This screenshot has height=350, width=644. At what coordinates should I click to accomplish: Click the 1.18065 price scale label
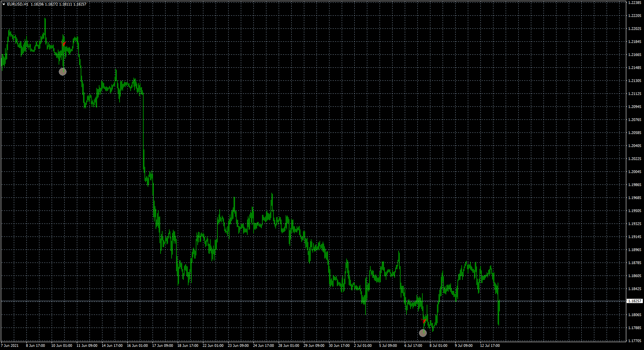click(x=634, y=315)
